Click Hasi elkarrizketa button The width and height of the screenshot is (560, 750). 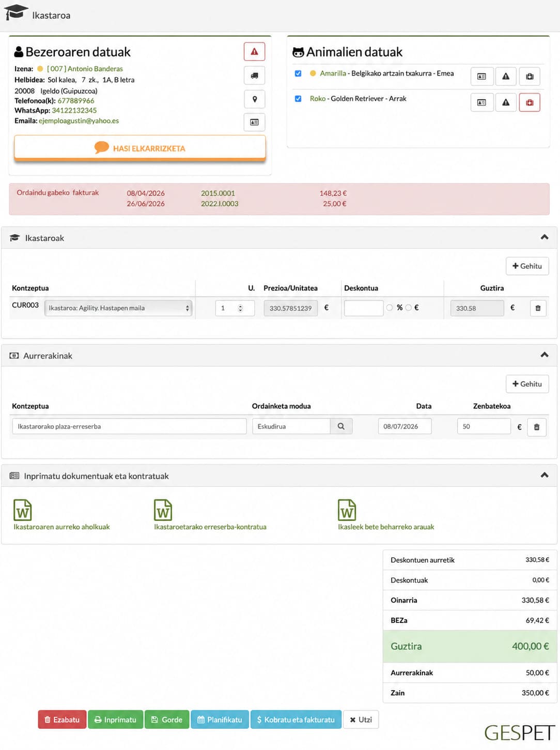point(140,148)
